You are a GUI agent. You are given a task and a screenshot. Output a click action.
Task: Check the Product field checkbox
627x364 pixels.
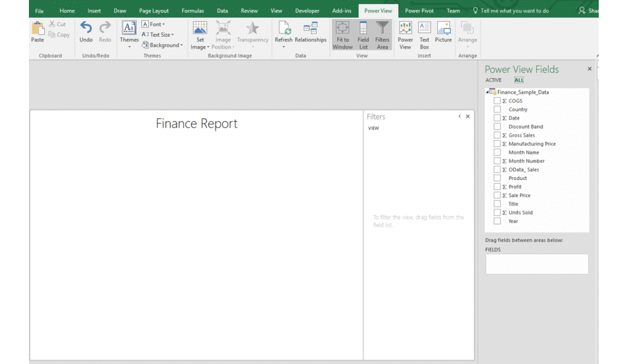497,178
